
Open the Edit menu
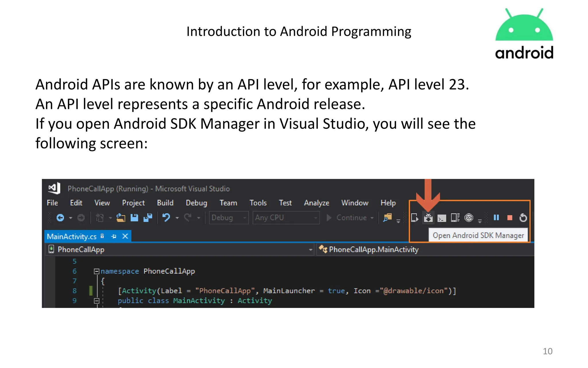tap(76, 203)
